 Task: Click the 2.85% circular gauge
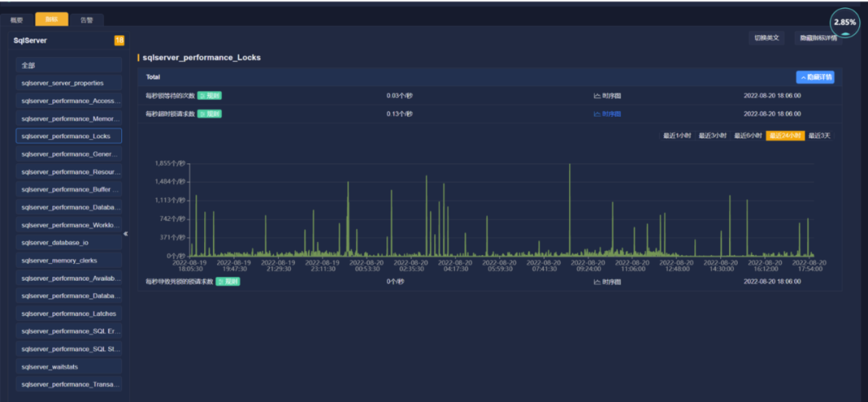click(x=845, y=23)
